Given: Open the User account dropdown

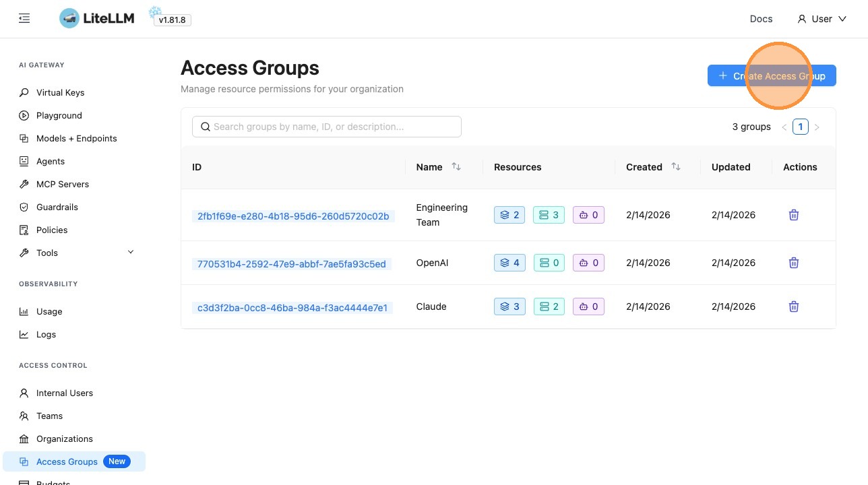Looking at the screenshot, I should tap(821, 19).
